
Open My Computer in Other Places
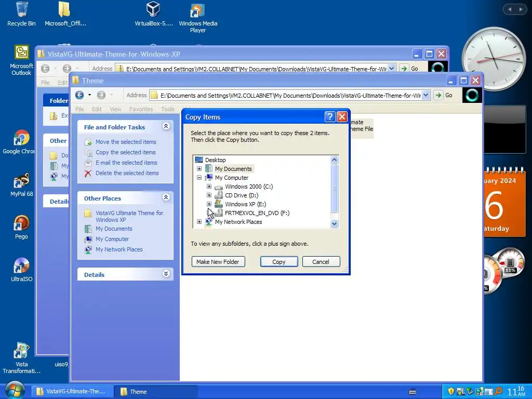pos(112,239)
